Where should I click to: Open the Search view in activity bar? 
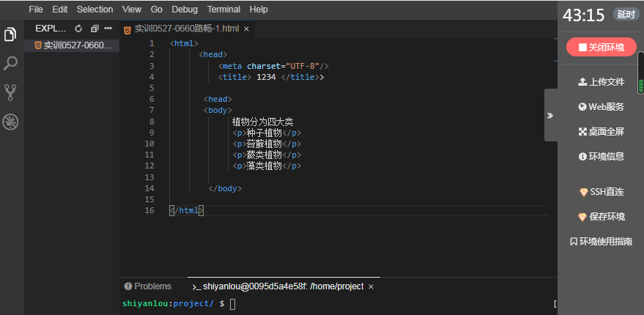10,63
